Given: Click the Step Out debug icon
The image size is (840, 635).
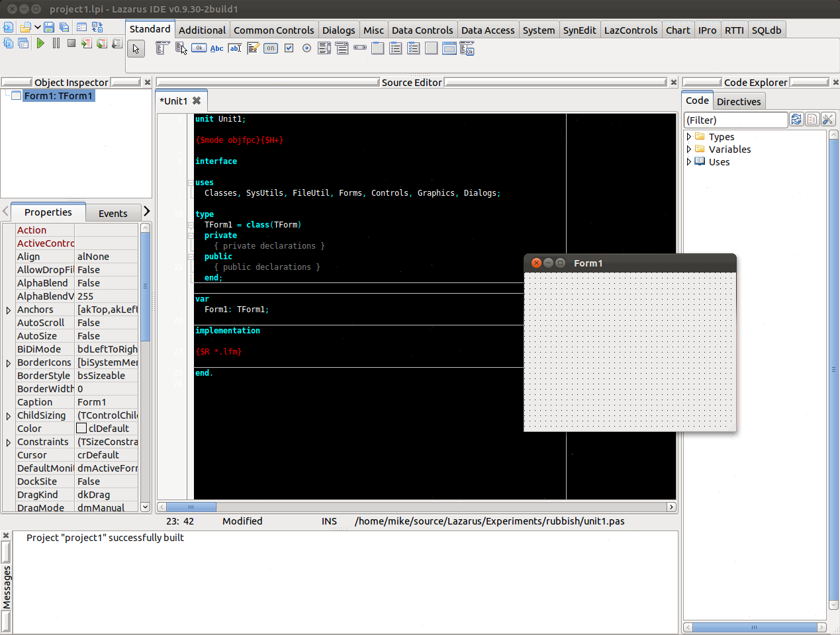Looking at the screenshot, I should click(x=117, y=43).
